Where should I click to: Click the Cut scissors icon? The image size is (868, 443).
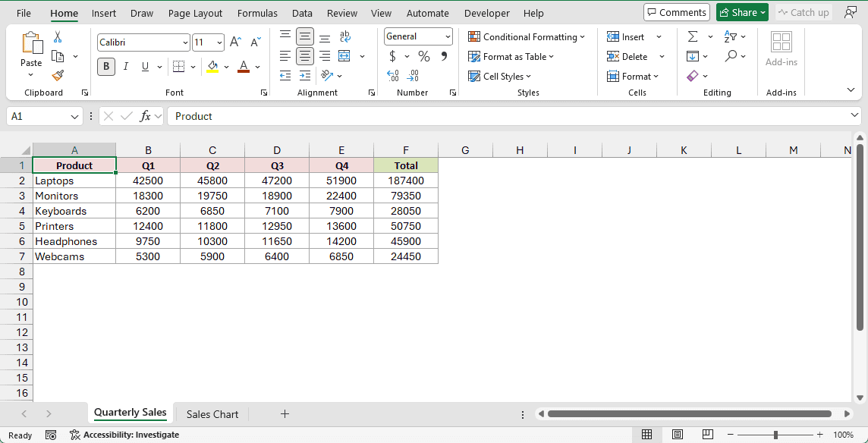tap(58, 37)
